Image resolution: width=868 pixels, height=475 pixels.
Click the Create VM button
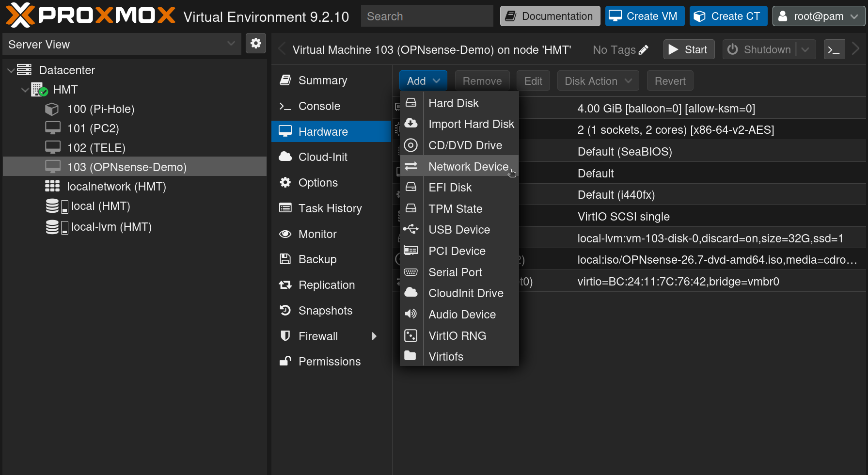[645, 16]
